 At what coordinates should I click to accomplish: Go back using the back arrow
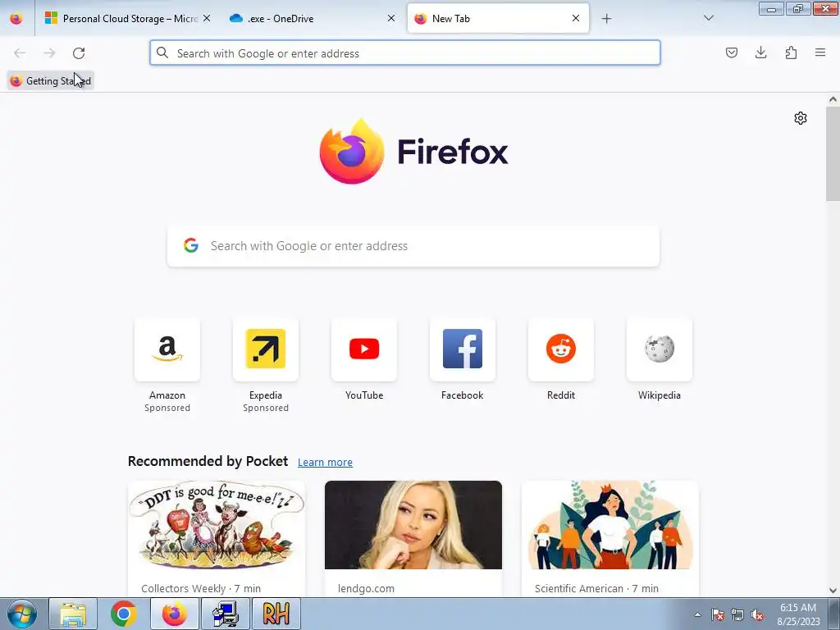(20, 53)
